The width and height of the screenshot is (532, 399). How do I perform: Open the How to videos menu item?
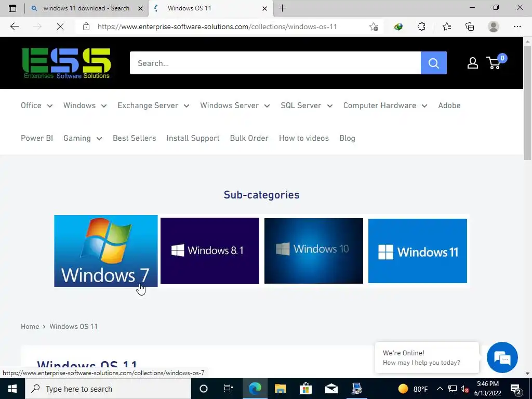point(304,138)
